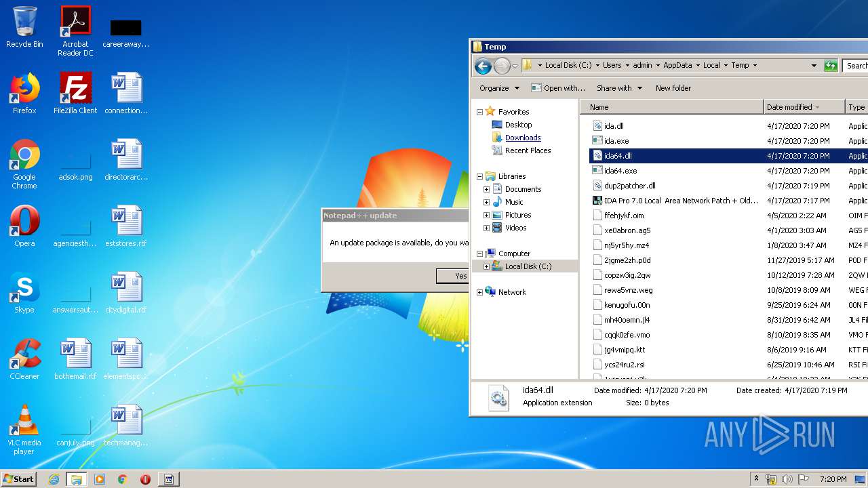Click the Explorer Forward arrow button

click(x=502, y=66)
